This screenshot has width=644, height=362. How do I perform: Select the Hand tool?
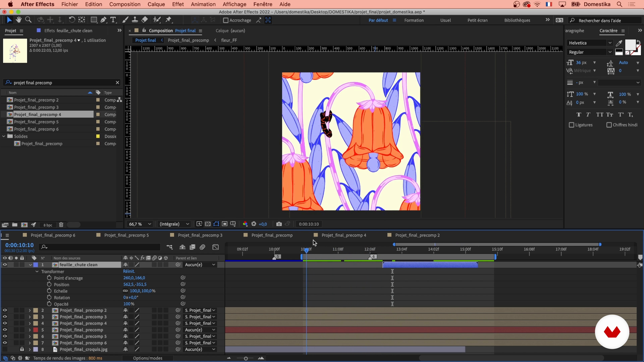click(x=18, y=20)
